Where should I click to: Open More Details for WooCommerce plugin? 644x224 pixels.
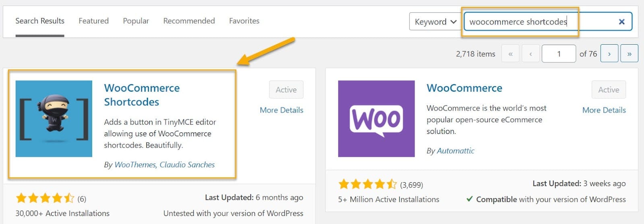pyautogui.click(x=604, y=110)
